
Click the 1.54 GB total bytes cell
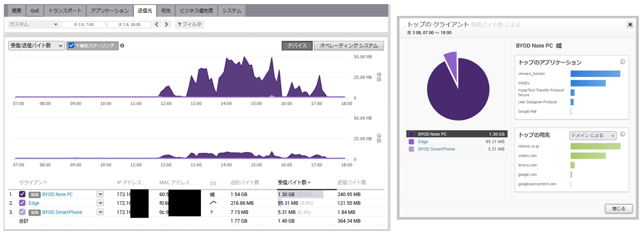click(x=239, y=195)
